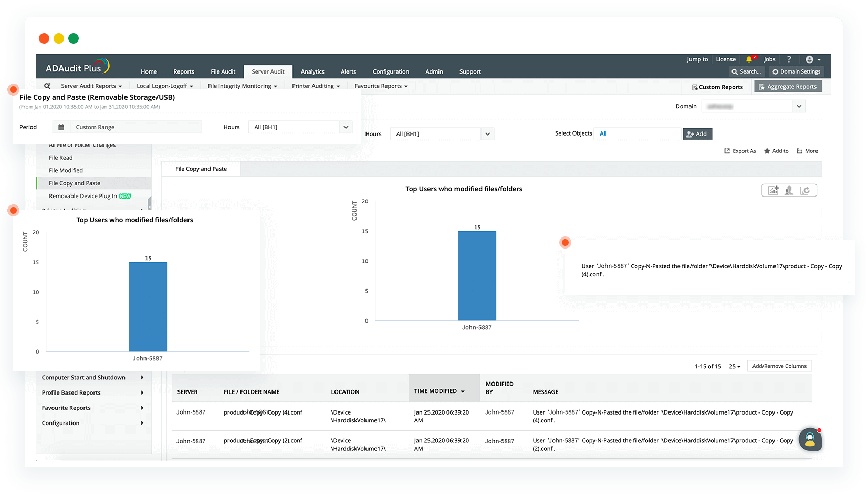
Task: Click the MODIFIED BY column header
Action: click(x=499, y=388)
